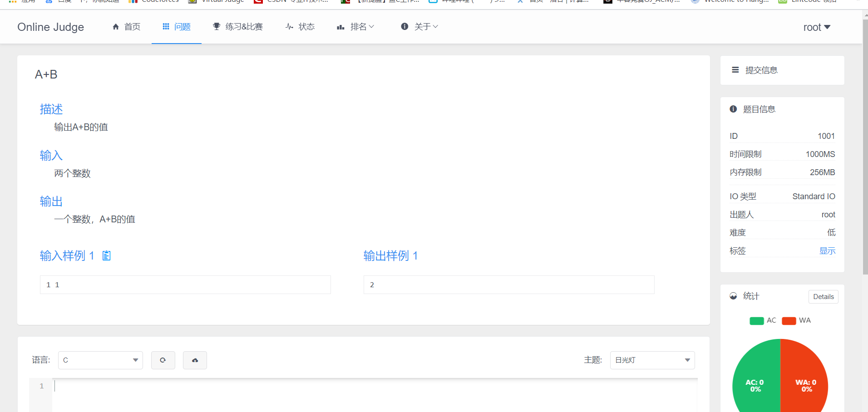Viewport: 868px width, 412px height.
Task: Click the hamburger icon beside 提交信息
Action: pyautogui.click(x=735, y=69)
